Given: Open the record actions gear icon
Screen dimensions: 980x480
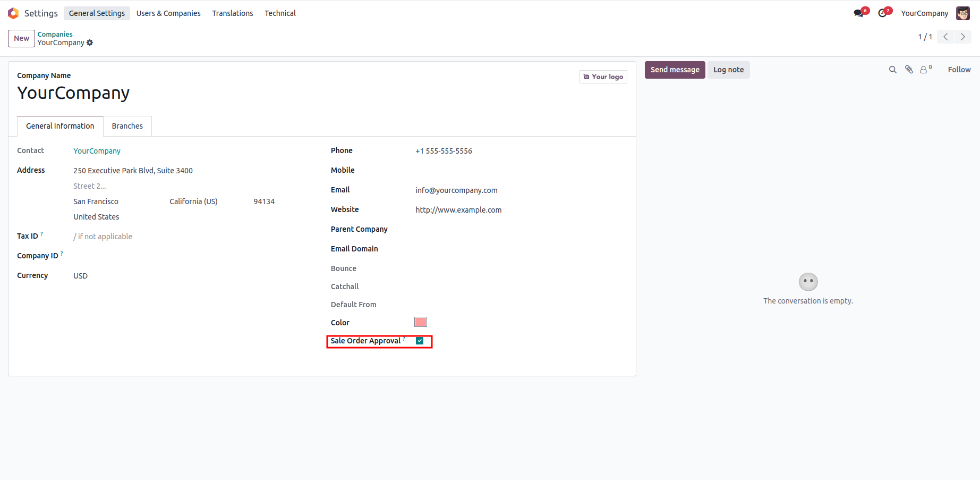Looking at the screenshot, I should 90,43.
